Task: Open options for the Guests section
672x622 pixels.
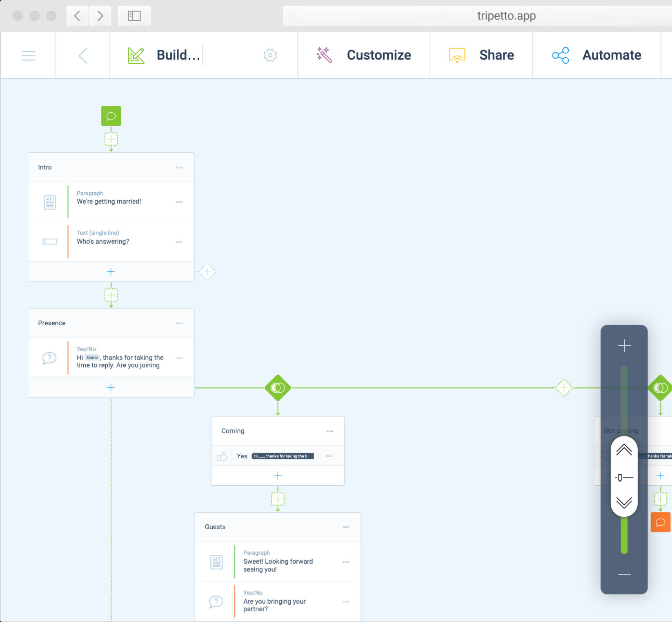Action: click(346, 527)
